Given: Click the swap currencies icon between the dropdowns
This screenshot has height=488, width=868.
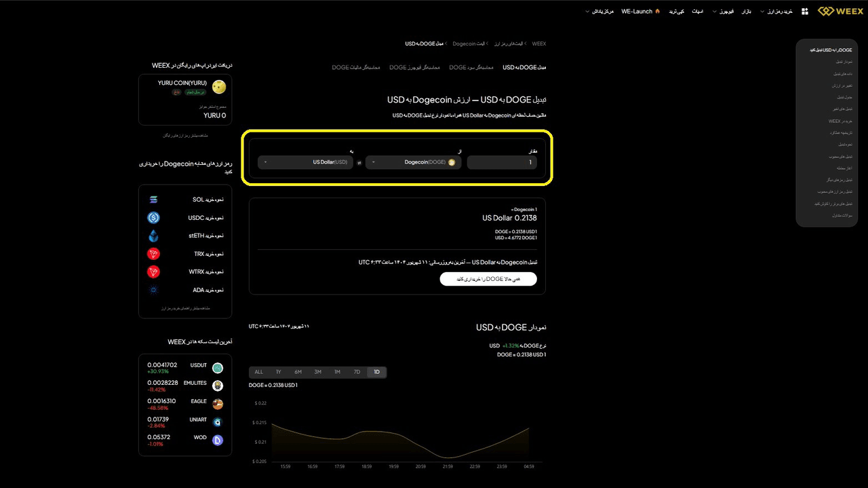Looking at the screenshot, I should (x=359, y=162).
